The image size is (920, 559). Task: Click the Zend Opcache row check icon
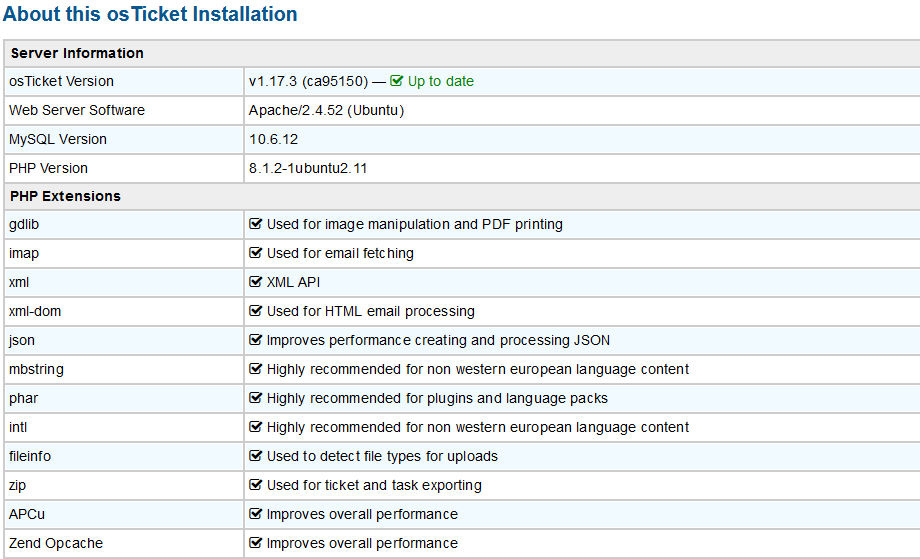pos(256,543)
